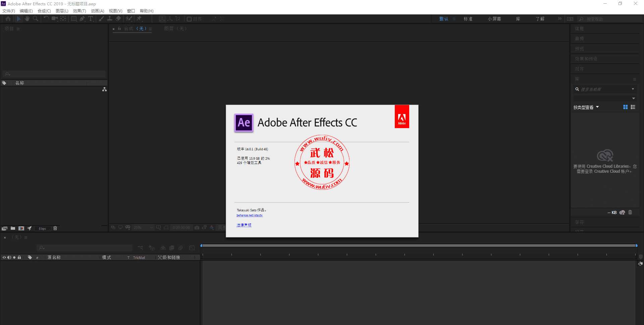Viewport: 644px width, 325px height.
Task: Toggle solo column dot in timeline
Action: pyautogui.click(x=14, y=257)
